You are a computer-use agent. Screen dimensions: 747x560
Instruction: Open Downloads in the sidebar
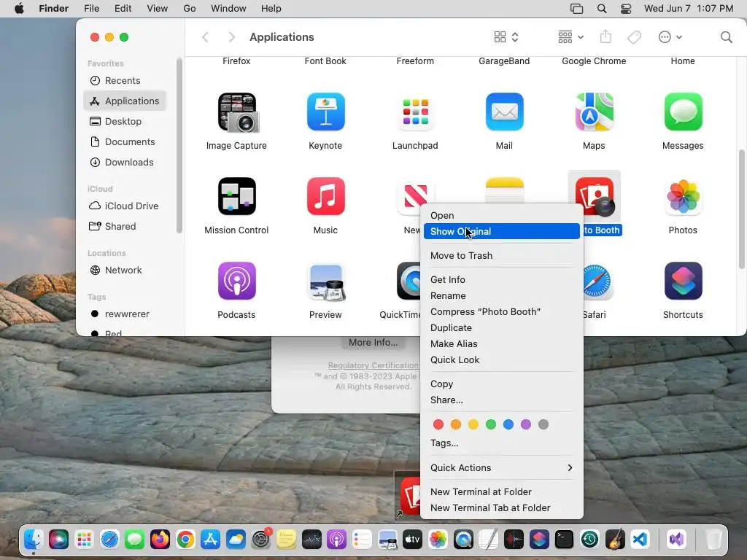pos(125,163)
